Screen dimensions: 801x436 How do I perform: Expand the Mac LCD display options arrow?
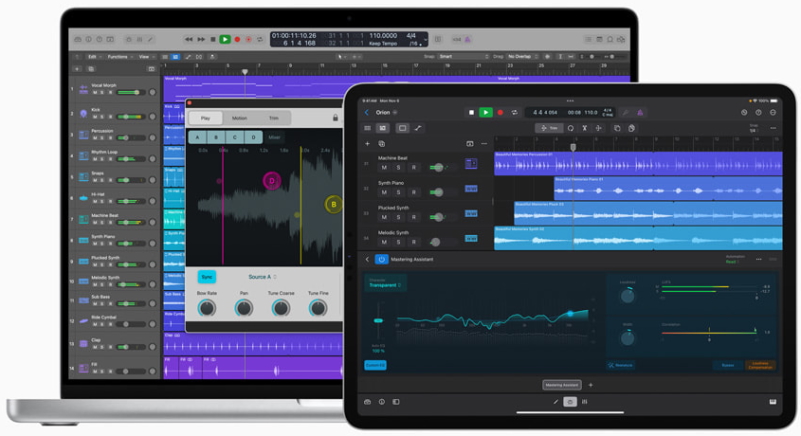(425, 39)
